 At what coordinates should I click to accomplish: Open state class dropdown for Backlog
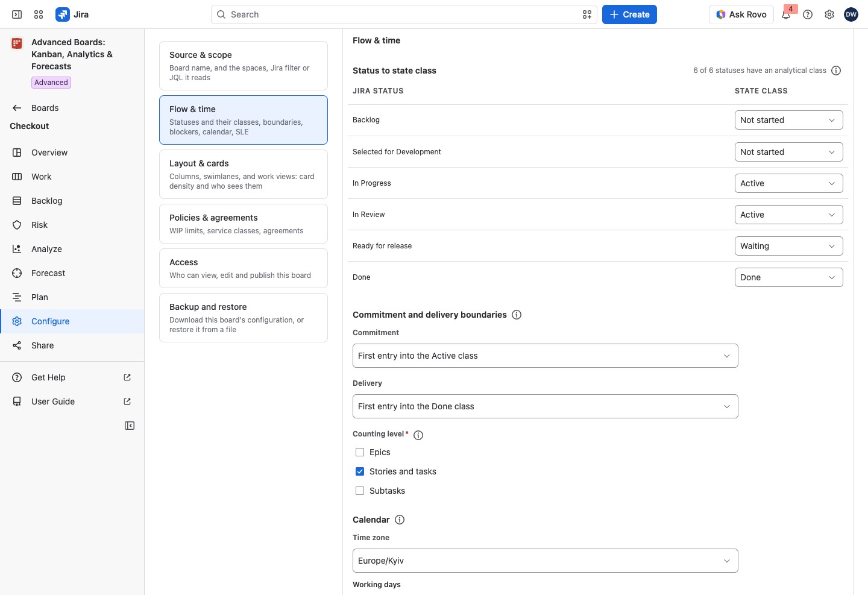click(x=788, y=120)
